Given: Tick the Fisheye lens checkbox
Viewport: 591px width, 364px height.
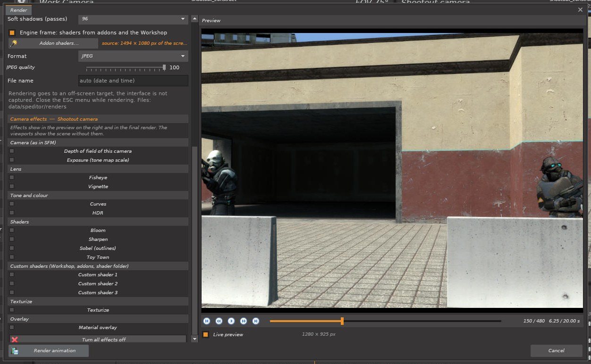Looking at the screenshot, I should coord(12,177).
